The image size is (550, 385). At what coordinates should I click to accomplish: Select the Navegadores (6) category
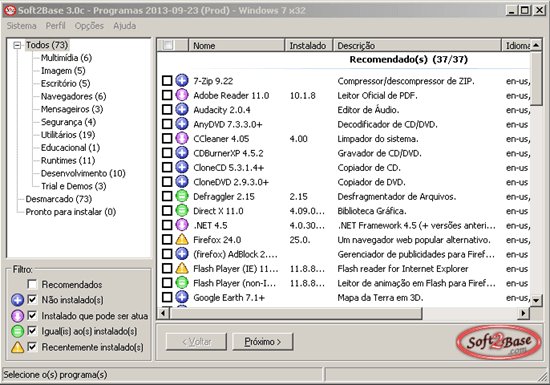pyautogui.click(x=73, y=96)
